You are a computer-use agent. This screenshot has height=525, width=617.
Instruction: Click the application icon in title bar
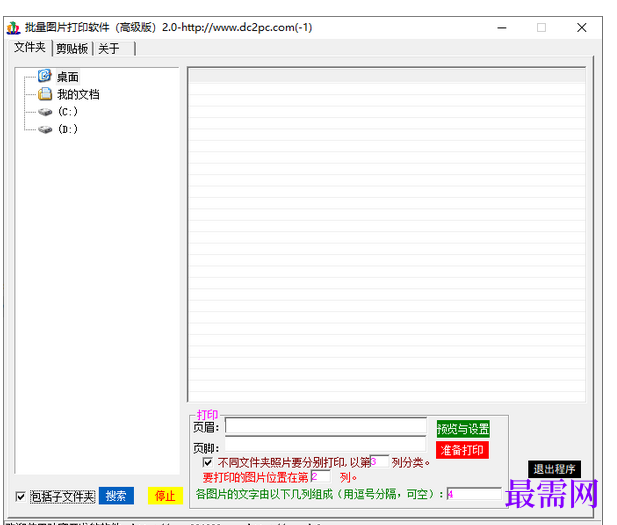13,28
